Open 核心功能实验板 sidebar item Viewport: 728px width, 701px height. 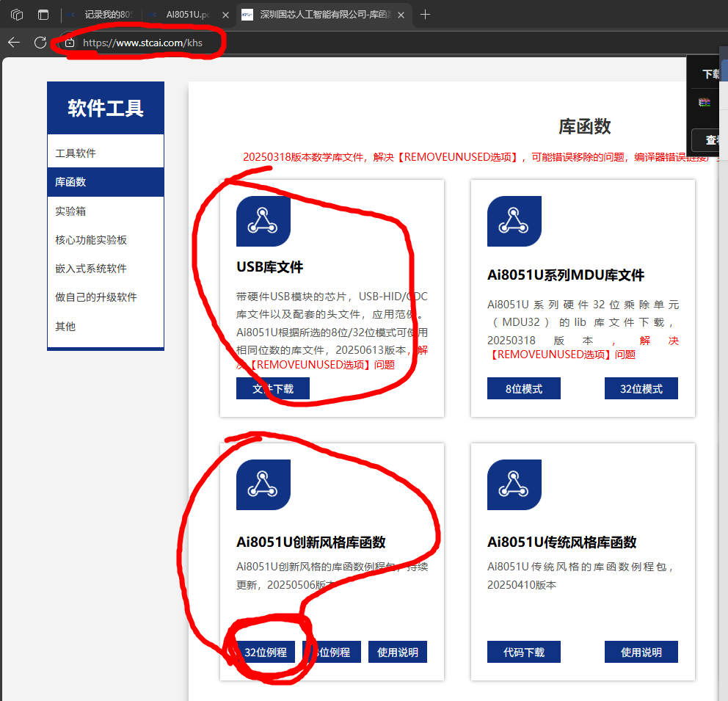(106, 240)
